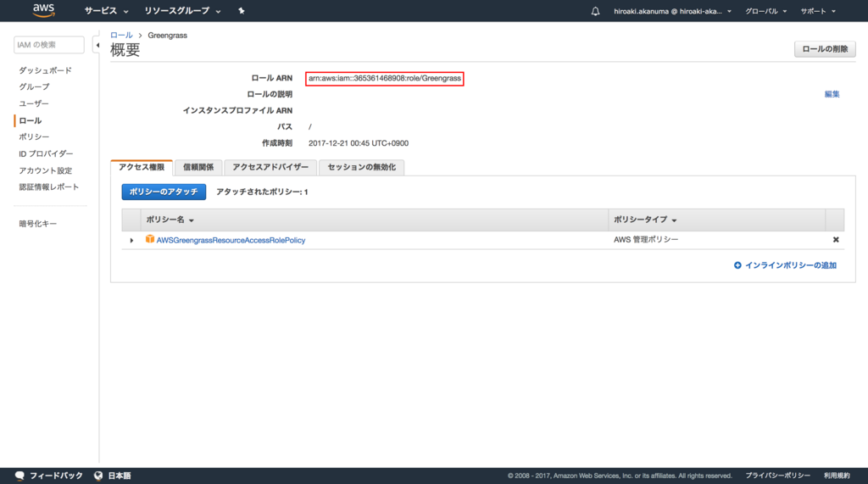
Task: Switch to the 信頼関係 tab
Action: click(x=198, y=167)
